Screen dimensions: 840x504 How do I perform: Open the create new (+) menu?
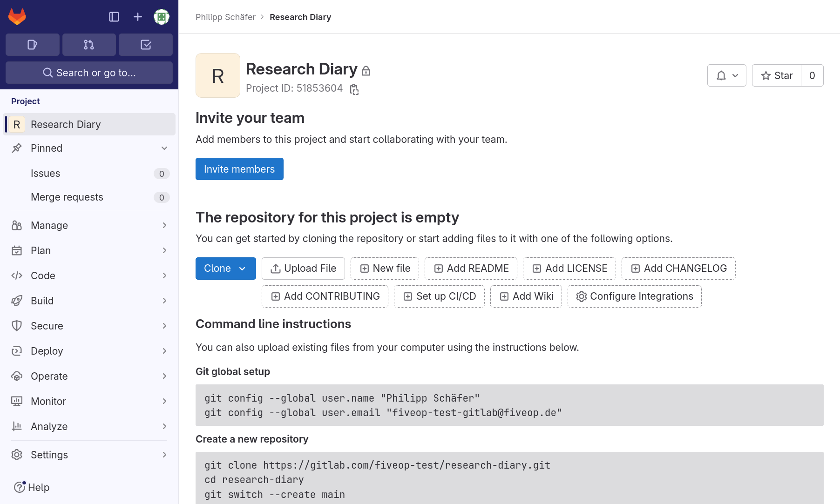137,16
